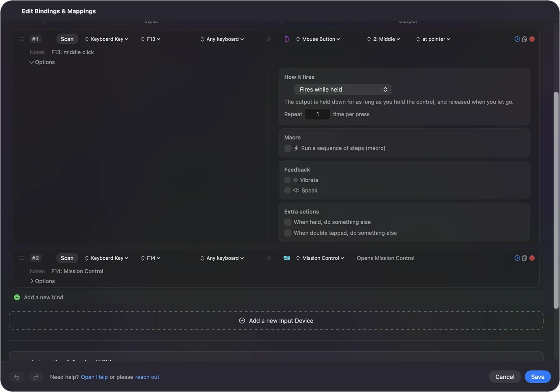This screenshot has height=392, width=560.
Task: Delete bind #1 with the red remove icon
Action: [532, 39]
